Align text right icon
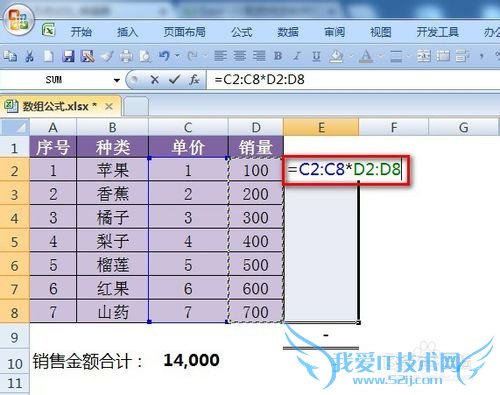Viewport: 500px width, 395px height. [259, 56]
